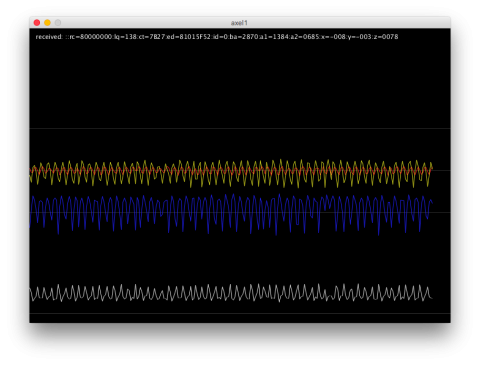This screenshot has width=480, height=365.
Task: Click the lq=138 value in received text
Action: (x=125, y=37)
